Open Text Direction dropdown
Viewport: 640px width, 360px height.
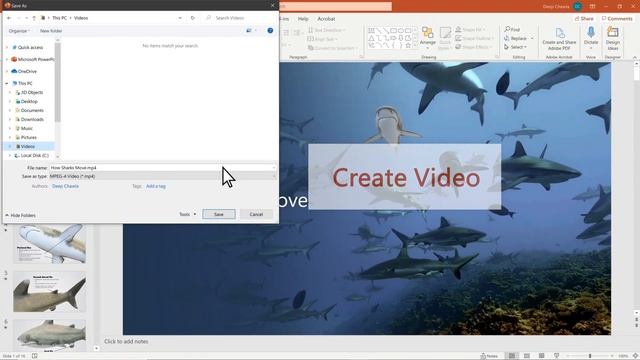pos(326,30)
